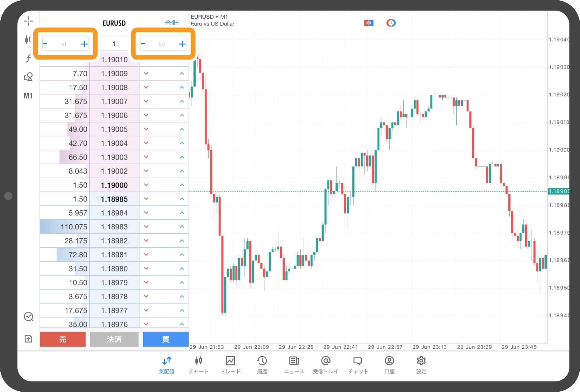Select price row 1.18979
The height and width of the screenshot is (392, 580).
[114, 283]
